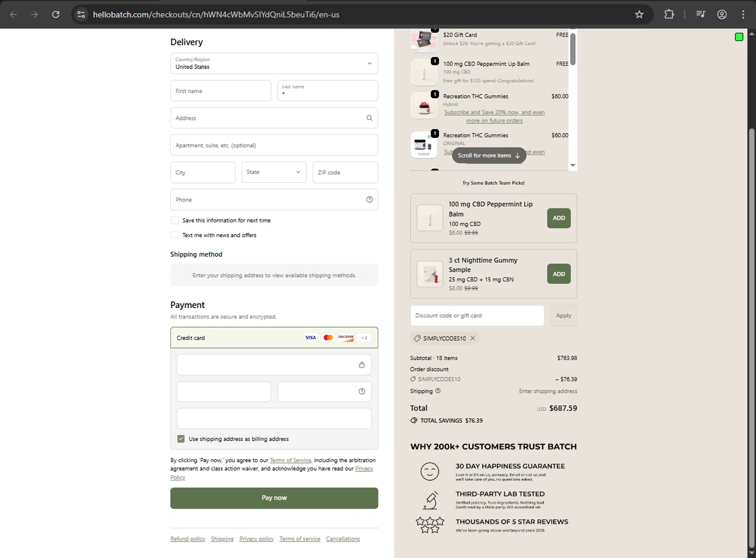Open the media control icon in toolbar
The width and height of the screenshot is (756, 558).
[701, 15]
